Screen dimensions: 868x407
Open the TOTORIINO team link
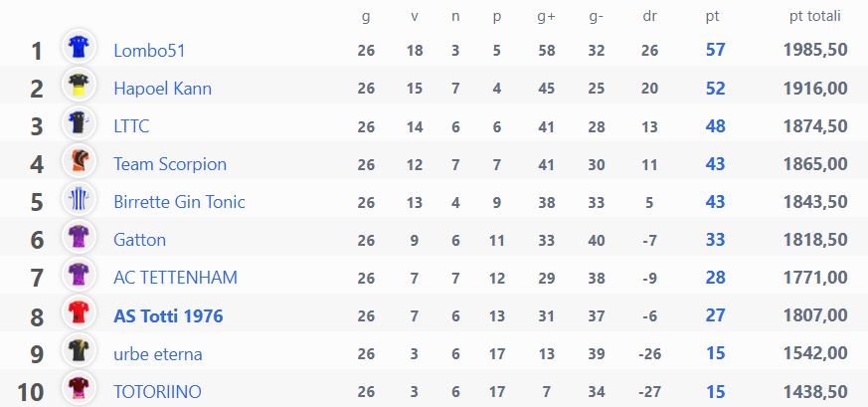(157, 392)
